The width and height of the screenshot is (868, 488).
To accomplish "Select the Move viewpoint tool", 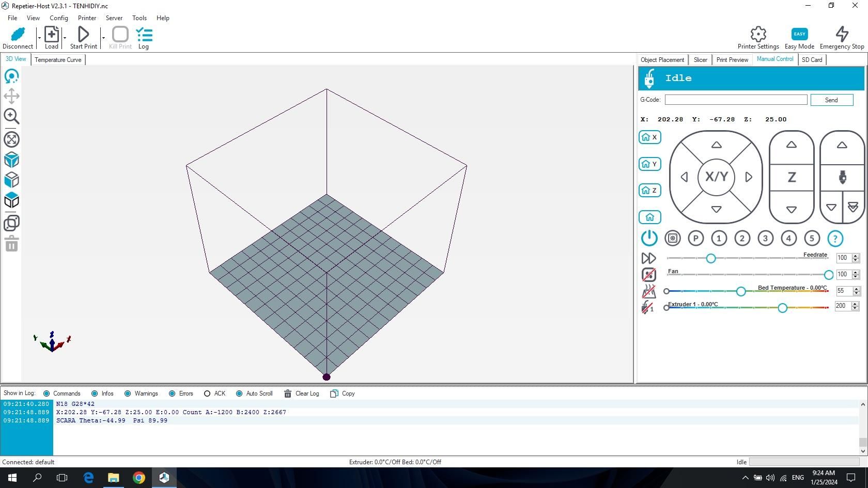I will click(11, 96).
